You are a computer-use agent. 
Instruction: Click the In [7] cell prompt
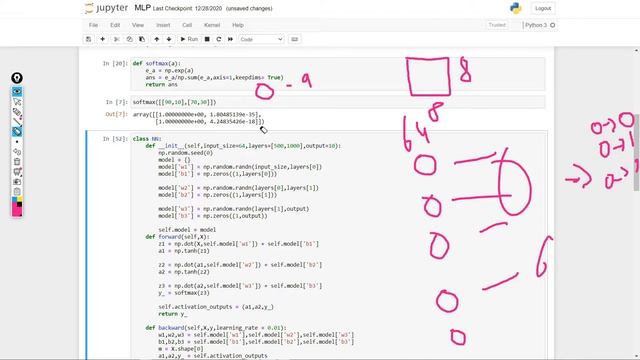117,102
